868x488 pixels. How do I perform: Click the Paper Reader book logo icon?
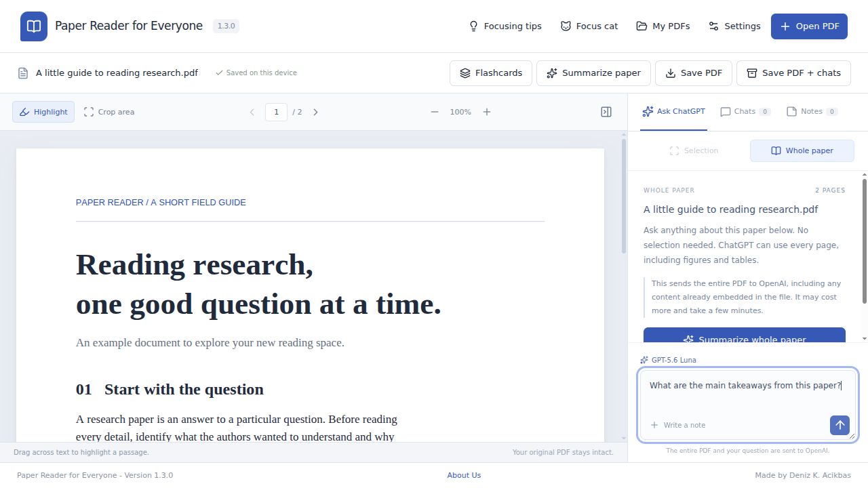coord(34,26)
